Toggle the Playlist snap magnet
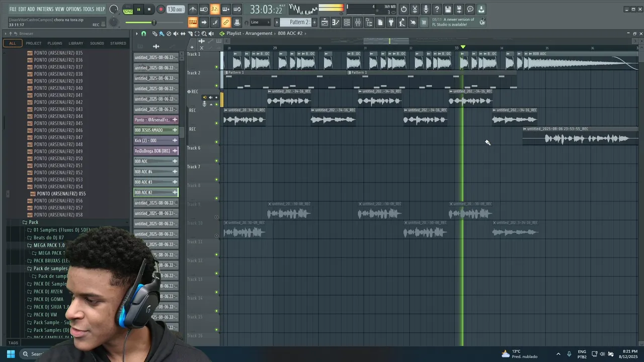This screenshot has width=644, height=362. pos(143,34)
